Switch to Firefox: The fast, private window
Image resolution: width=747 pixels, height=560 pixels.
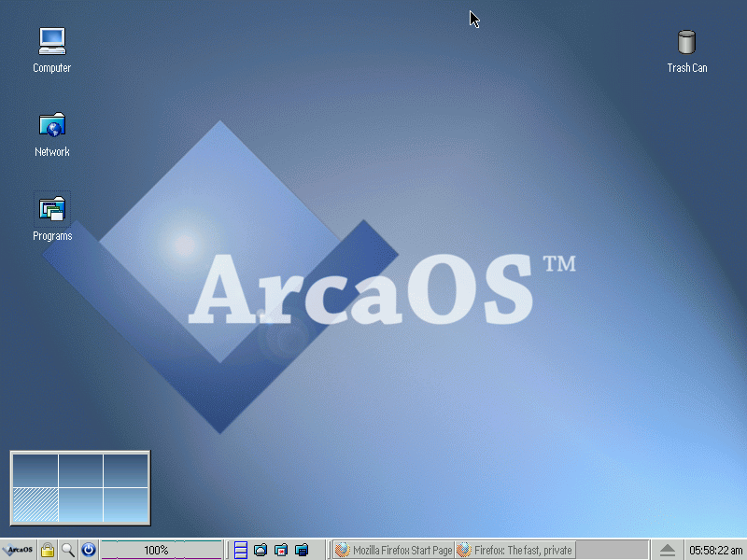coord(515,550)
